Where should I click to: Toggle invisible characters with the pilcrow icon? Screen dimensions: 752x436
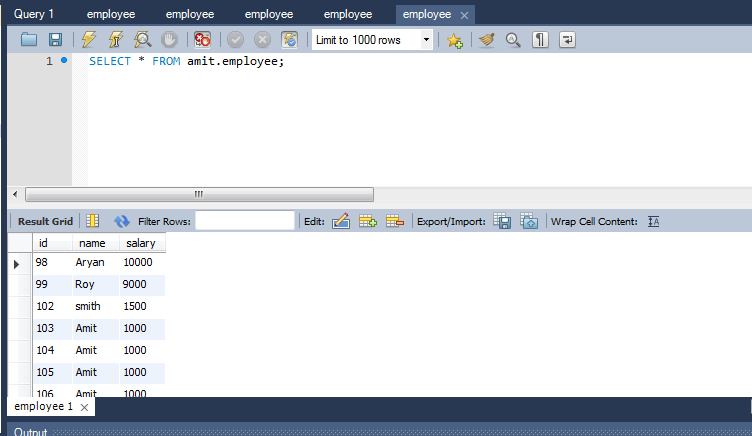tap(540, 40)
